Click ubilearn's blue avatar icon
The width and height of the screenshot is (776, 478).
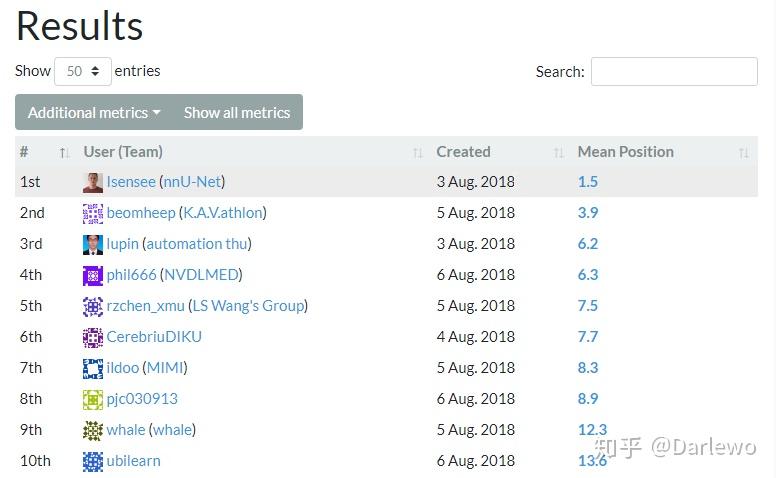point(93,462)
